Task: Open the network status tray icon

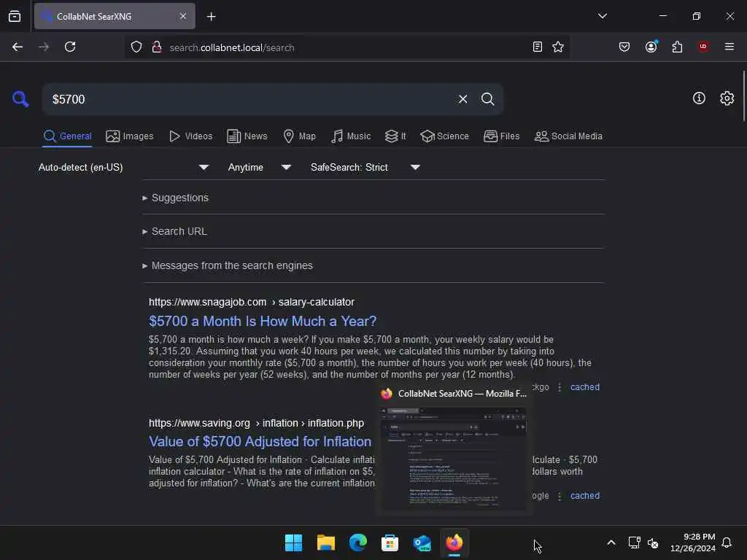Action: point(634,542)
